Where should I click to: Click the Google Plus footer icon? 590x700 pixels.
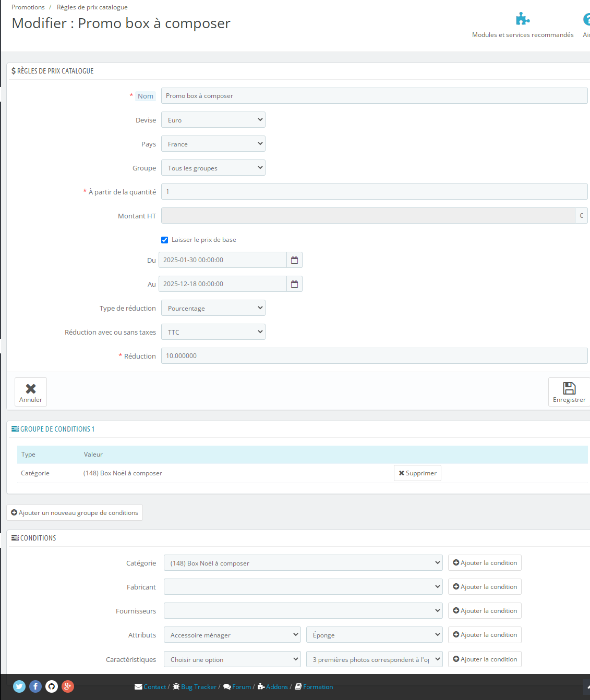[x=68, y=686]
